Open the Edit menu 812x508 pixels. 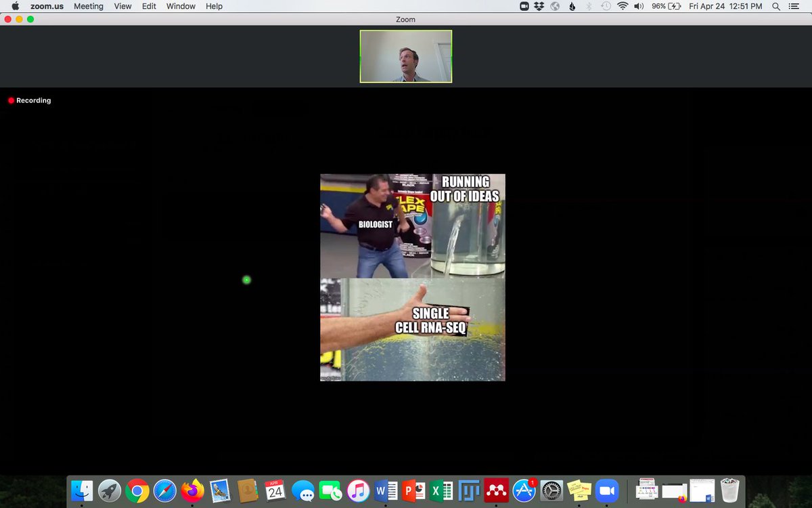[149, 6]
